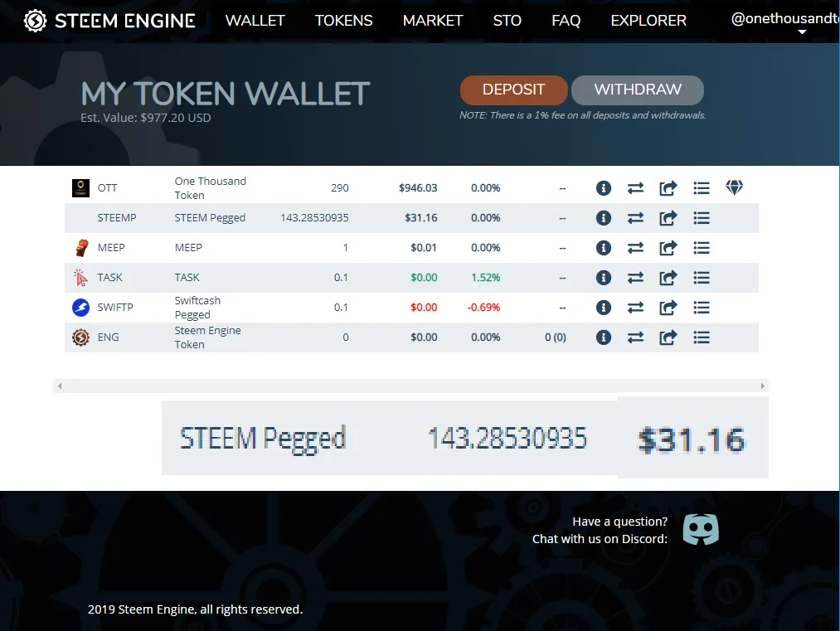Click share icon in STEEMP row
This screenshot has height=631, width=840.
click(668, 218)
